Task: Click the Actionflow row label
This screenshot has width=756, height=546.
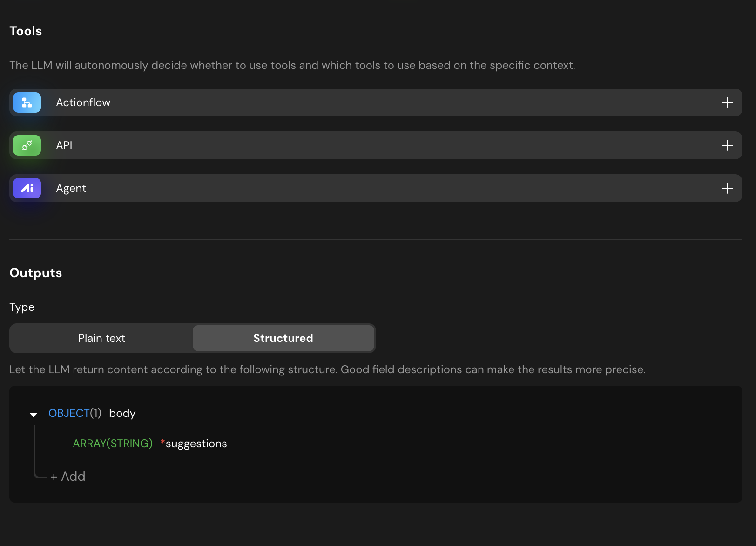Action: tap(83, 102)
